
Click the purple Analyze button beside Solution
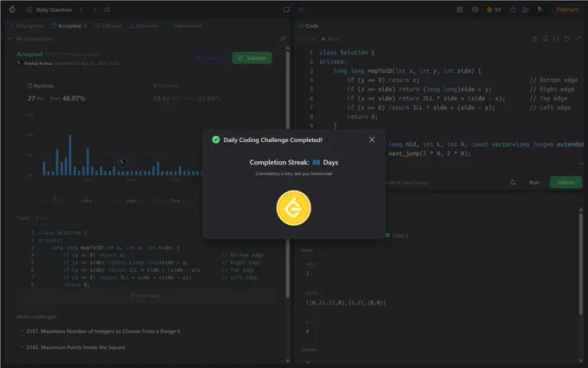211,58
